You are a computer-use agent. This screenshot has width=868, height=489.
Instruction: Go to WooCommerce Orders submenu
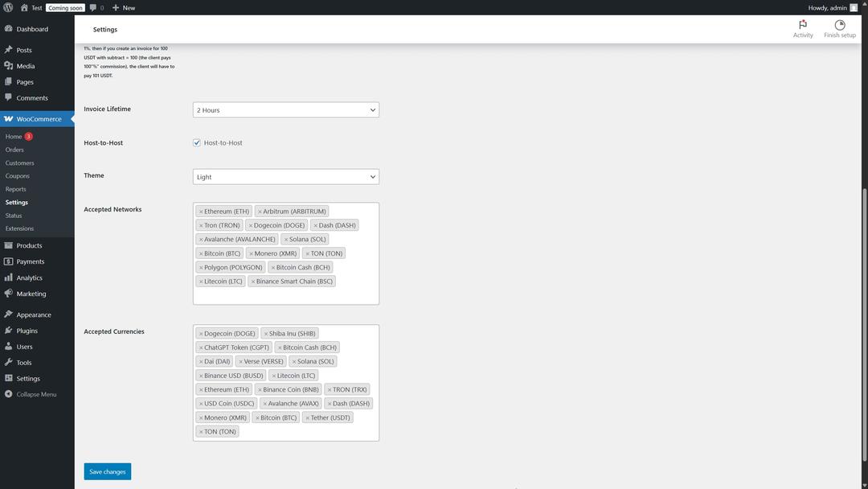click(x=14, y=150)
